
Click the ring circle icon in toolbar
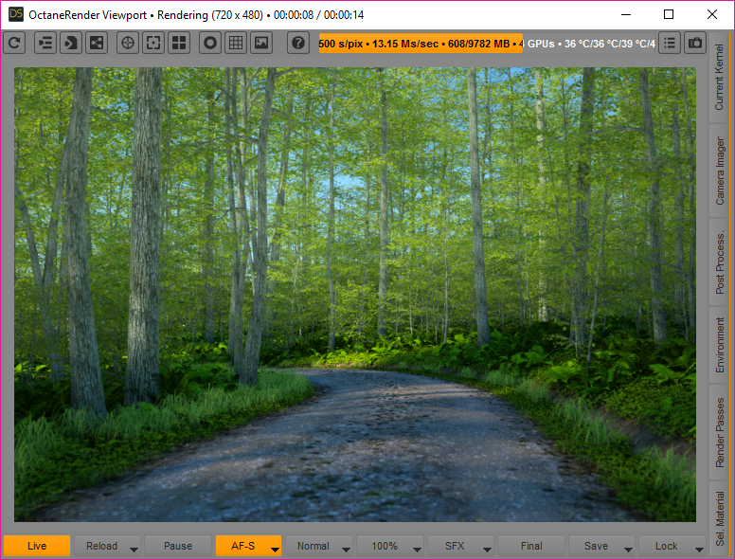coord(210,44)
